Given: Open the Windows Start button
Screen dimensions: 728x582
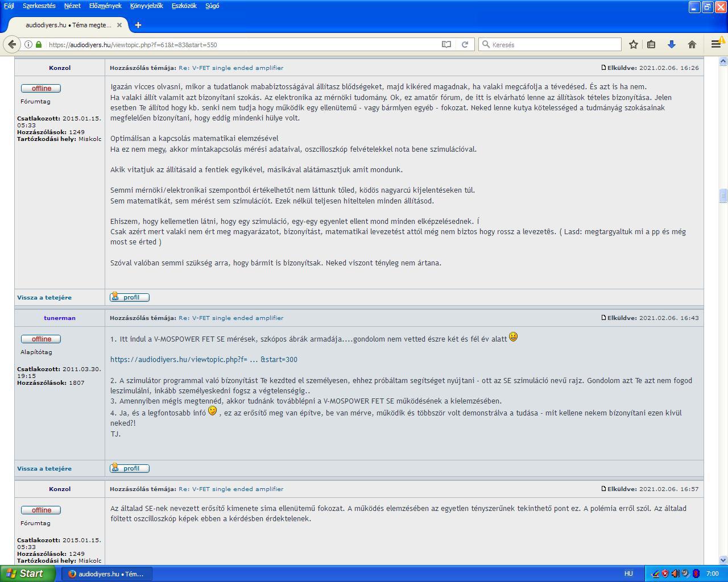Looking at the screenshot, I should click(x=27, y=573).
